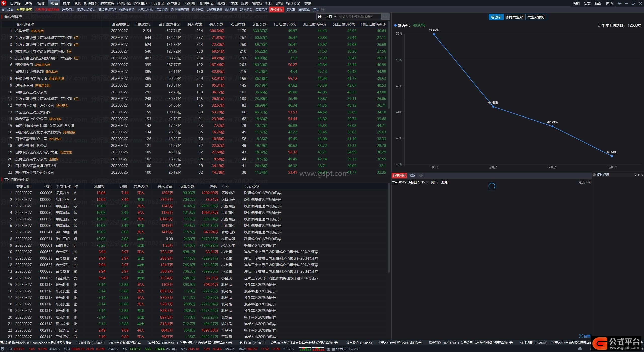Screen dimensions: 644x352
Task: Click the red app logo icon
Action: click(x=4, y=3)
